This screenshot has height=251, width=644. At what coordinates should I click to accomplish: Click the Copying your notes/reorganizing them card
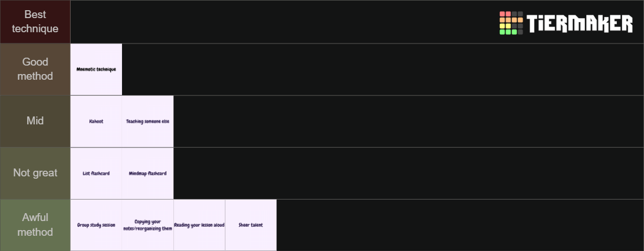(x=148, y=225)
